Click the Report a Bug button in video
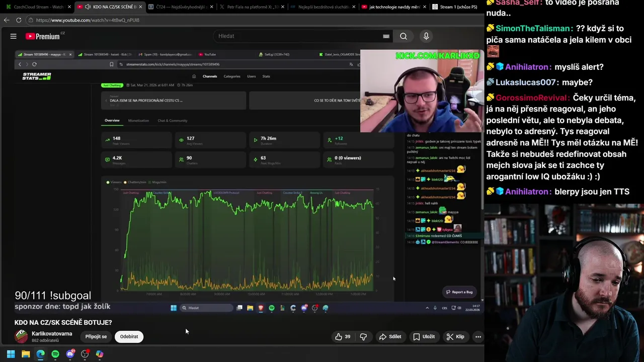This screenshot has height=362, width=644. [x=459, y=292]
